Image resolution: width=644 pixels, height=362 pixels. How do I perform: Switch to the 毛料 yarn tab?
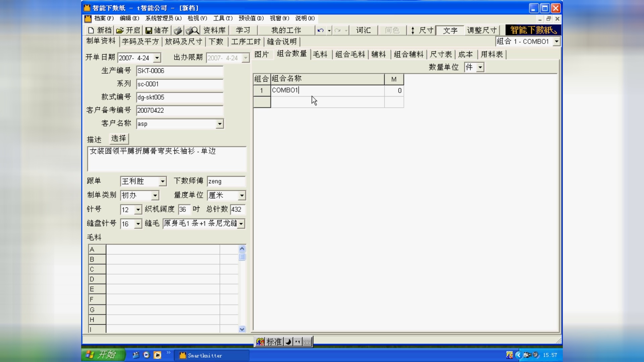[320, 54]
